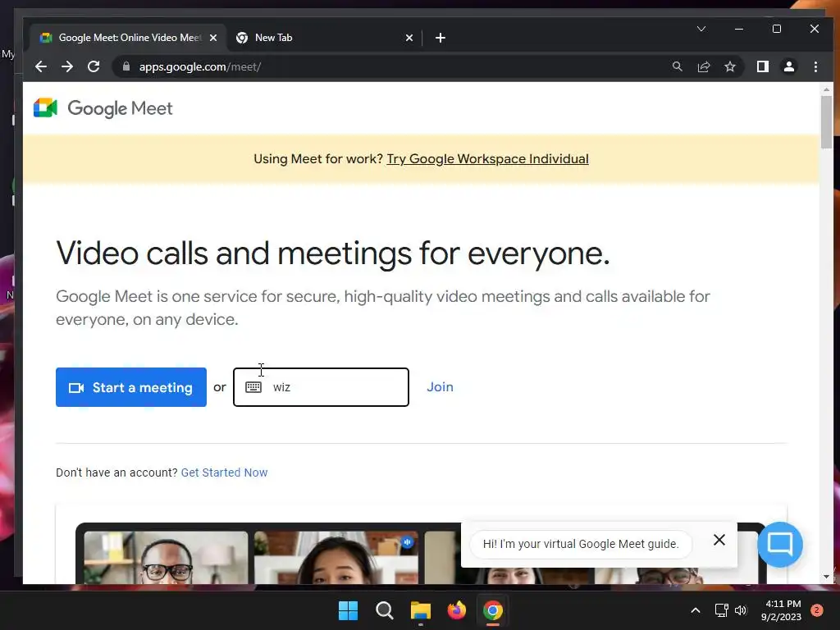Open File Explorer from taskbar
This screenshot has height=630, width=840.
[421, 610]
